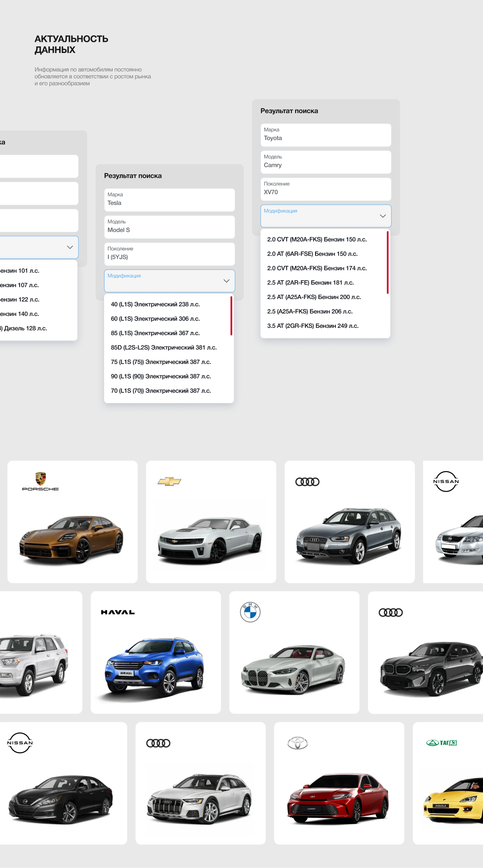483x868 pixels.
Task: Click the Audi rings logo above white wagon
Action: (158, 743)
